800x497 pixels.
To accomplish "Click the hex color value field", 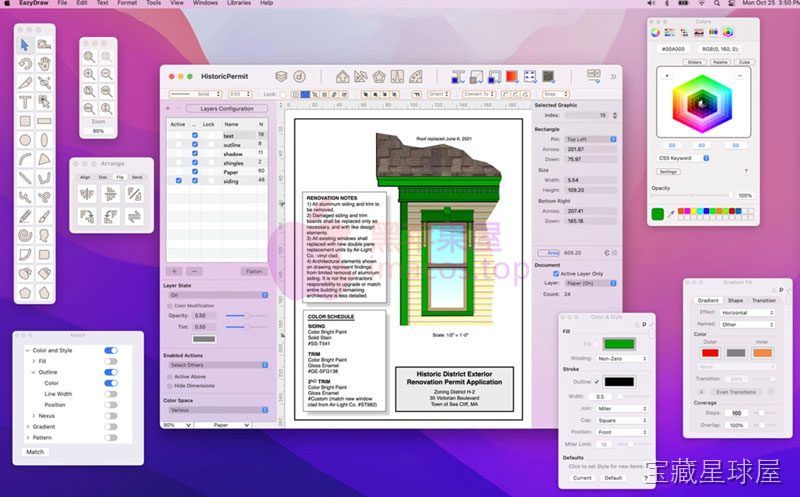I will (673, 49).
